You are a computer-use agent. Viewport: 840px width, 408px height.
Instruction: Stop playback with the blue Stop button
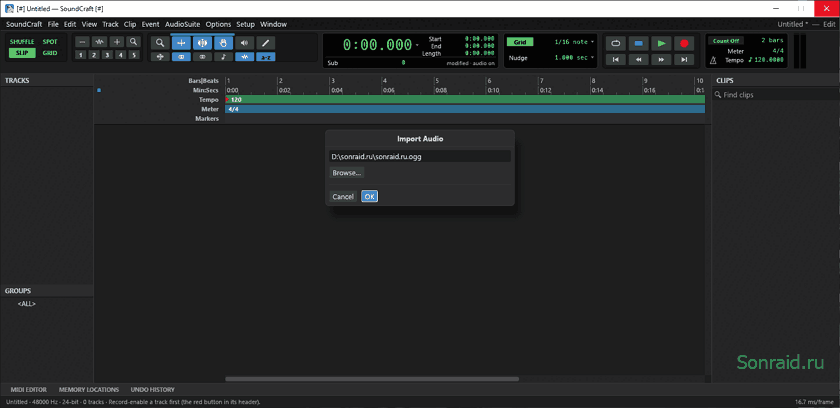tap(639, 43)
